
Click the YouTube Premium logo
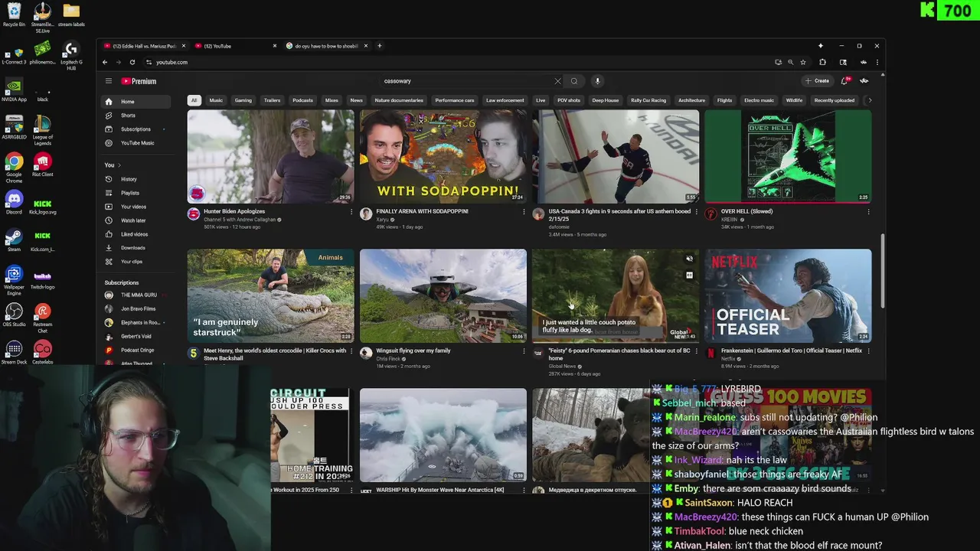point(139,81)
